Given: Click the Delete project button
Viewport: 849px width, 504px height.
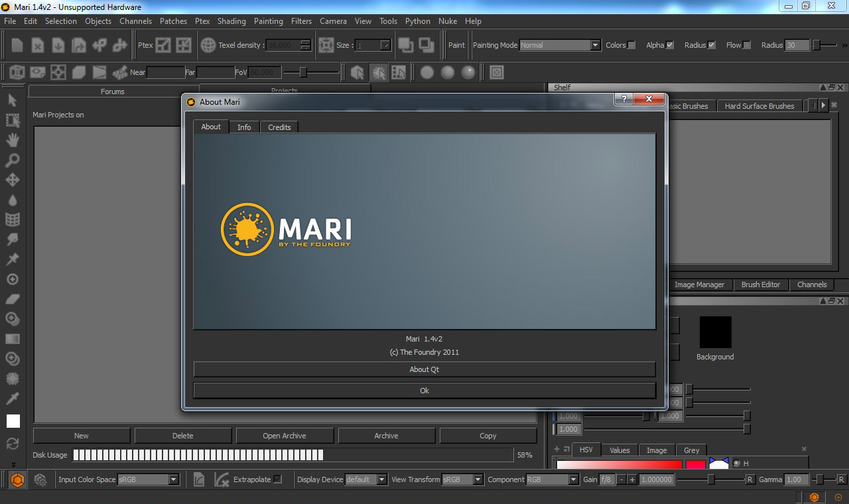Looking at the screenshot, I should [x=183, y=436].
